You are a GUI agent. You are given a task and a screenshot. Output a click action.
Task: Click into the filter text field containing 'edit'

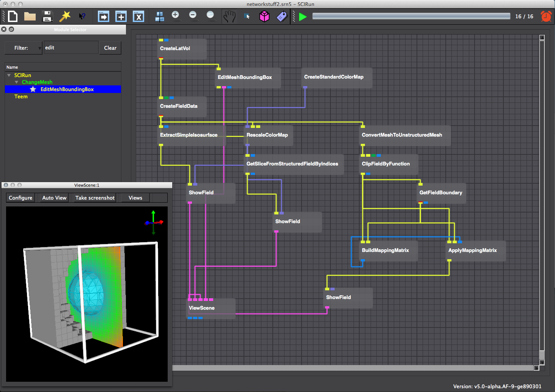pyautogui.click(x=71, y=48)
